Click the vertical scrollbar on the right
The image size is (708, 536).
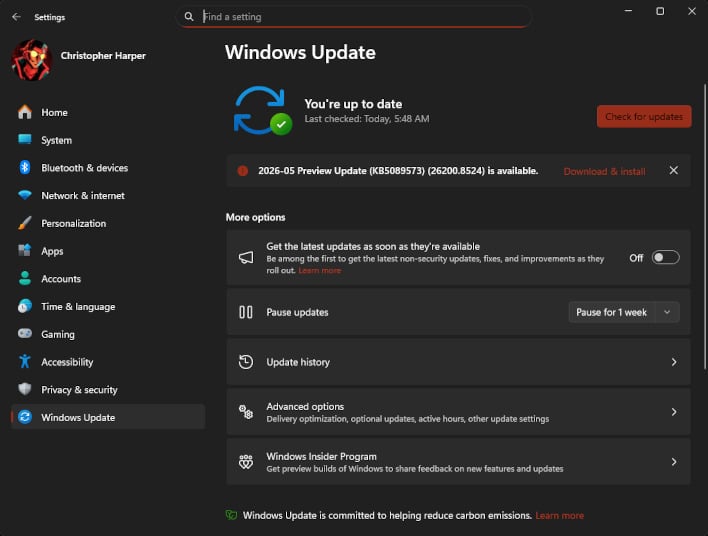pyautogui.click(x=705, y=227)
